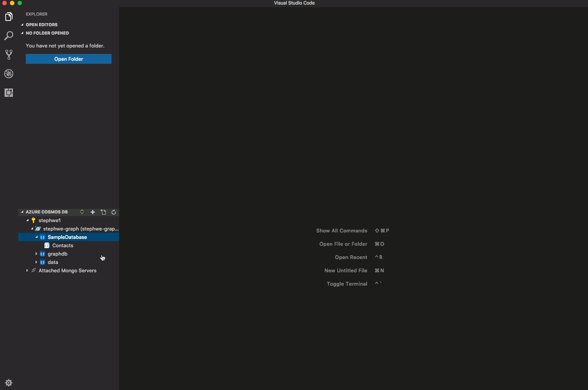Refresh the Azure Cosmos DB tree
Image resolution: width=588 pixels, height=390 pixels.
click(114, 212)
